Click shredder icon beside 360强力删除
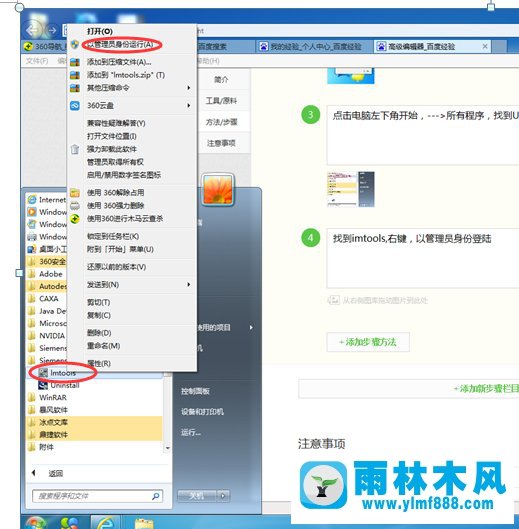The width and height of the screenshot is (519, 529). pos(75,206)
